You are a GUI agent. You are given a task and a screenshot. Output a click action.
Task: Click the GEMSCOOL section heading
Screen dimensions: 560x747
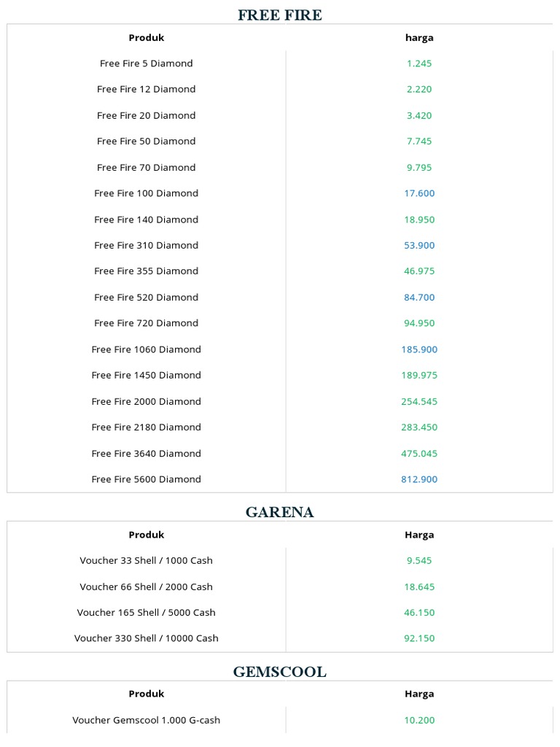[x=279, y=672]
